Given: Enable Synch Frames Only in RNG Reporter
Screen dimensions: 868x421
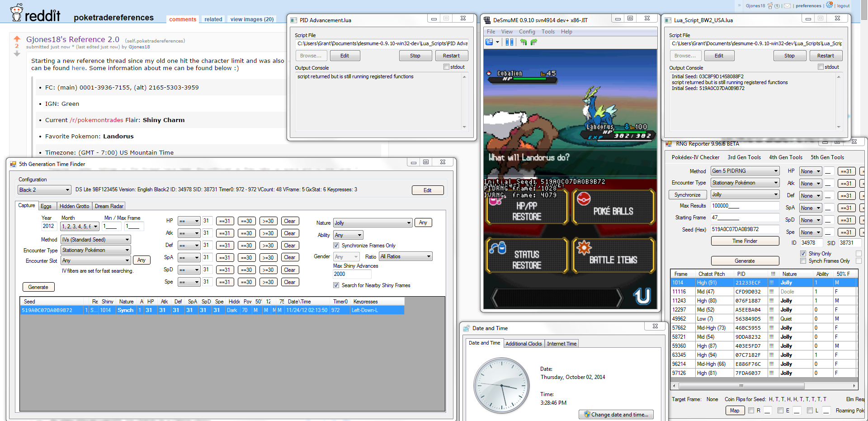Looking at the screenshot, I should 803,261.
